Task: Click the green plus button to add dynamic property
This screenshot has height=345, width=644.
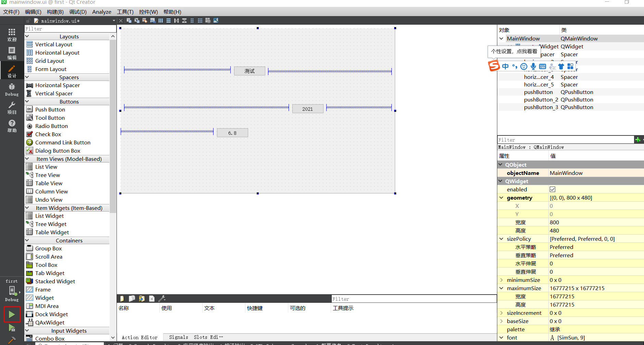Action: click(x=638, y=140)
